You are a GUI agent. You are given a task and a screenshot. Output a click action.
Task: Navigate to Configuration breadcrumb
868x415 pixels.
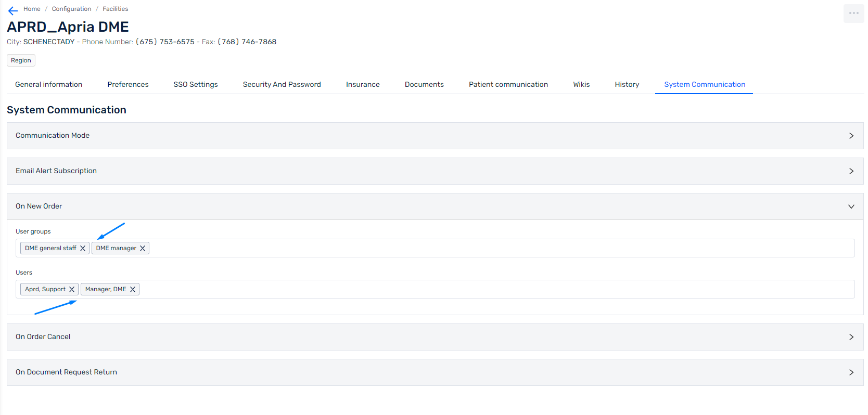click(x=71, y=9)
